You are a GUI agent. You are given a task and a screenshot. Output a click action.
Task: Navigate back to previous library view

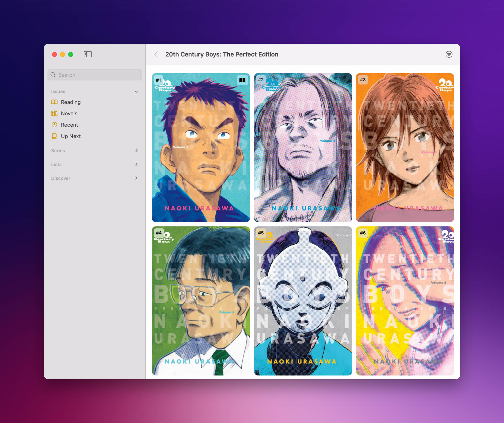click(157, 54)
